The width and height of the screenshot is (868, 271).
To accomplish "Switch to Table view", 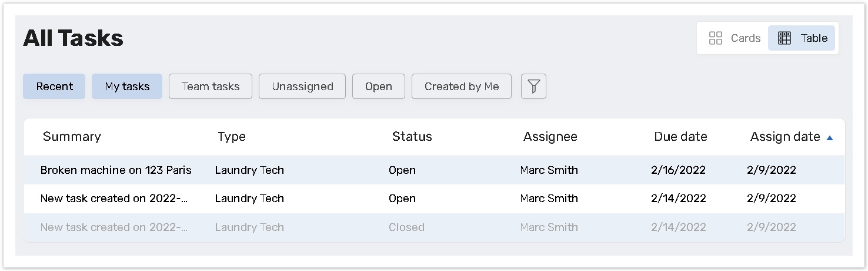I will 802,38.
